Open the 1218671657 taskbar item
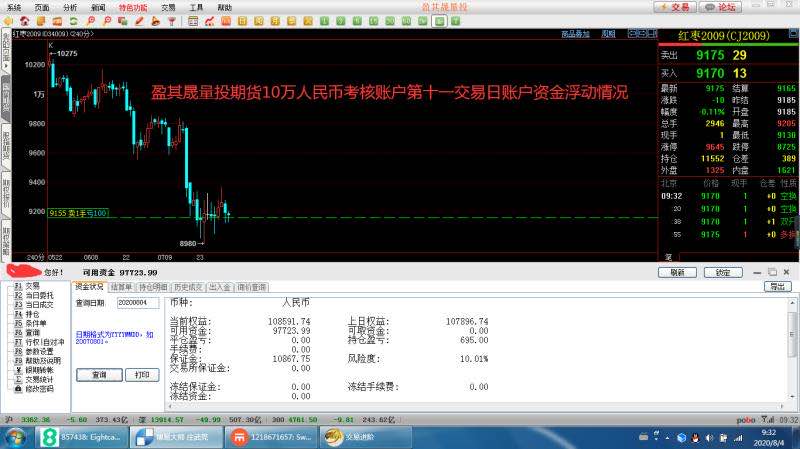 (271, 437)
